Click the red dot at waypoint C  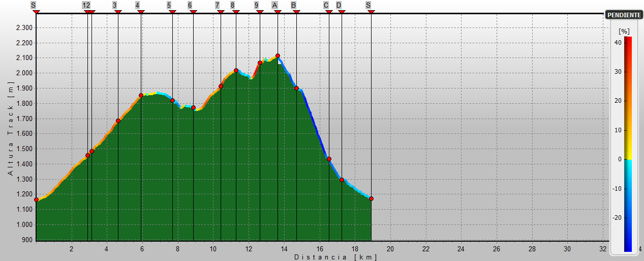(x=329, y=159)
